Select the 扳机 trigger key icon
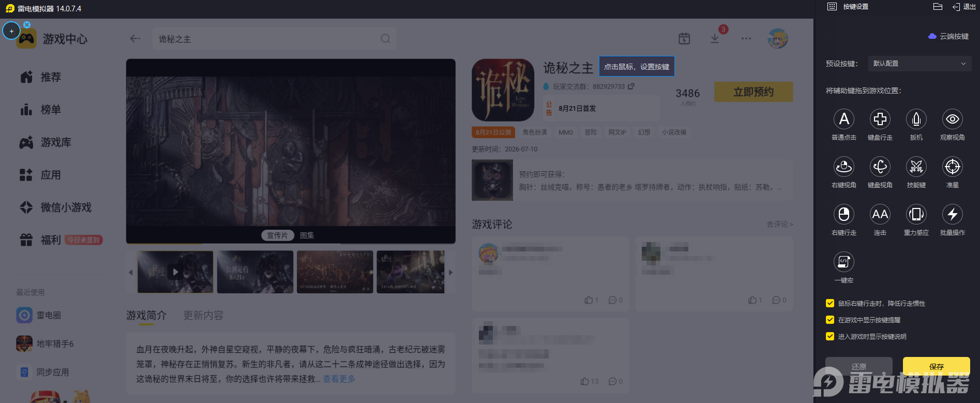This screenshot has height=403, width=980. point(916,119)
